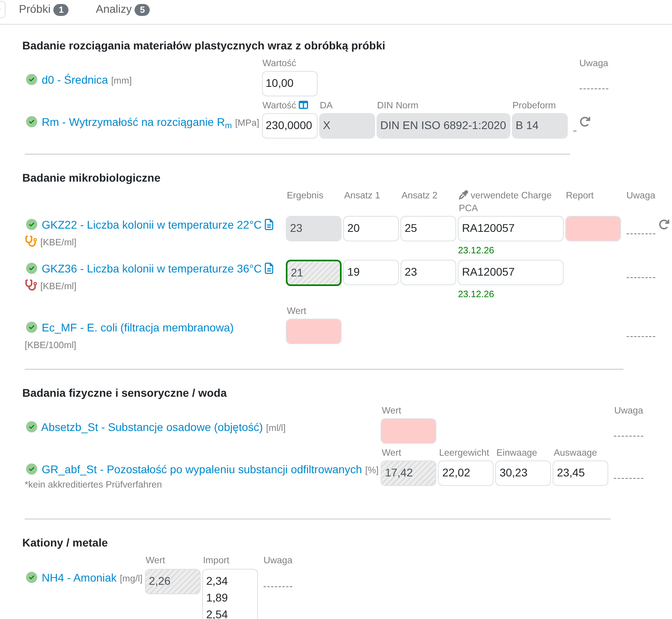Switch to the Analizy tab
This screenshot has height=619, width=672.
pos(123,10)
